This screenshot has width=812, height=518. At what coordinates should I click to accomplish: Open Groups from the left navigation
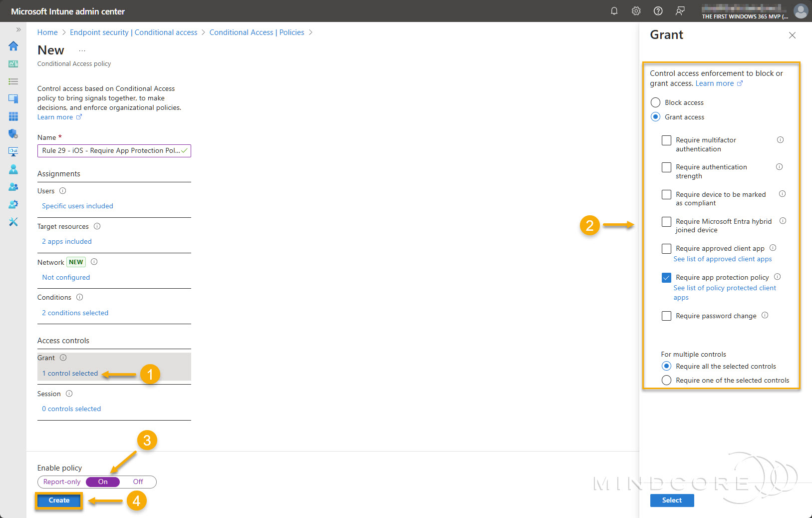coord(13,186)
